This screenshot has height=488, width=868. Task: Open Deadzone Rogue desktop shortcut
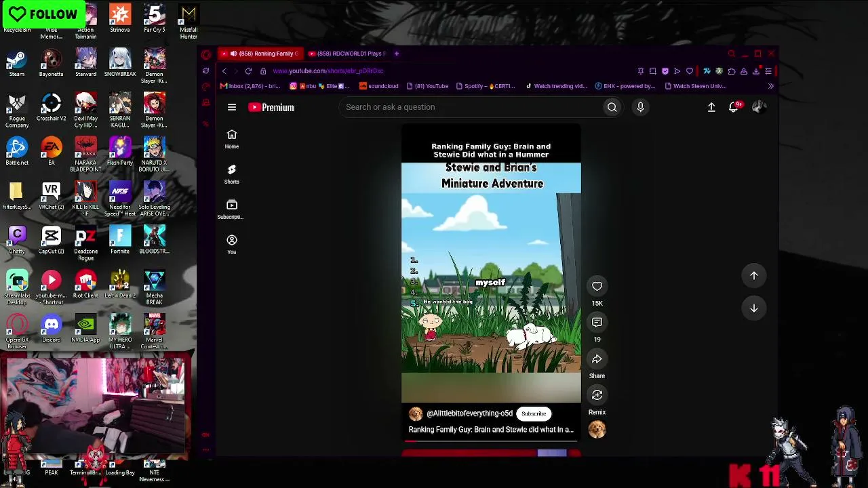tap(85, 243)
